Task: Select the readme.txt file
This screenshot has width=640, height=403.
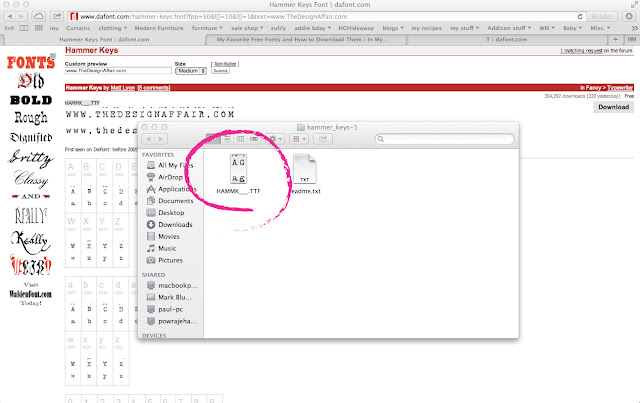Action: (305, 174)
